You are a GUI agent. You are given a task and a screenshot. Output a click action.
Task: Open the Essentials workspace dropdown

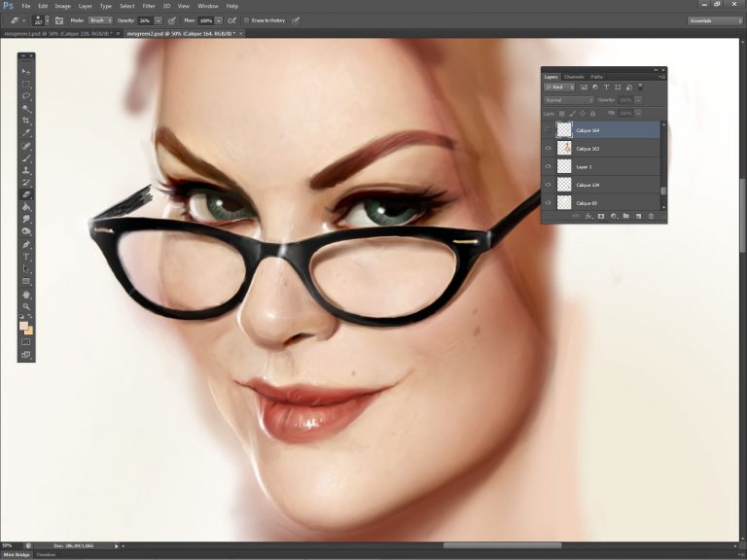715,20
